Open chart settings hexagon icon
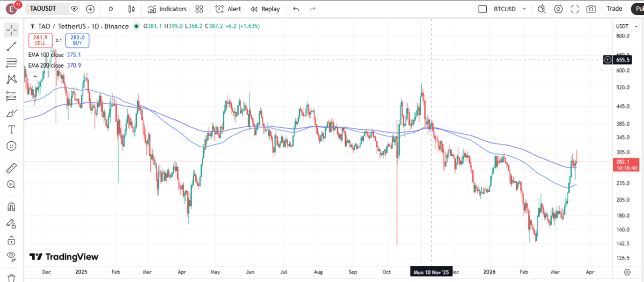 point(558,9)
